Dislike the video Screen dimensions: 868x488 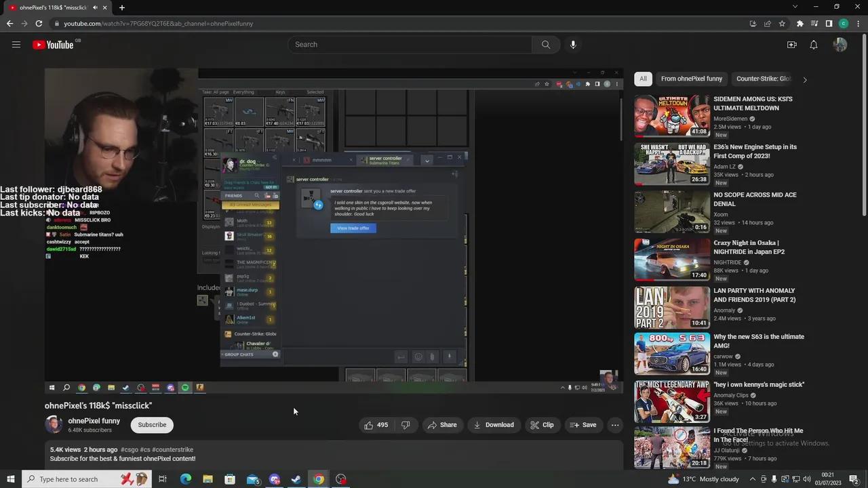tap(406, 425)
